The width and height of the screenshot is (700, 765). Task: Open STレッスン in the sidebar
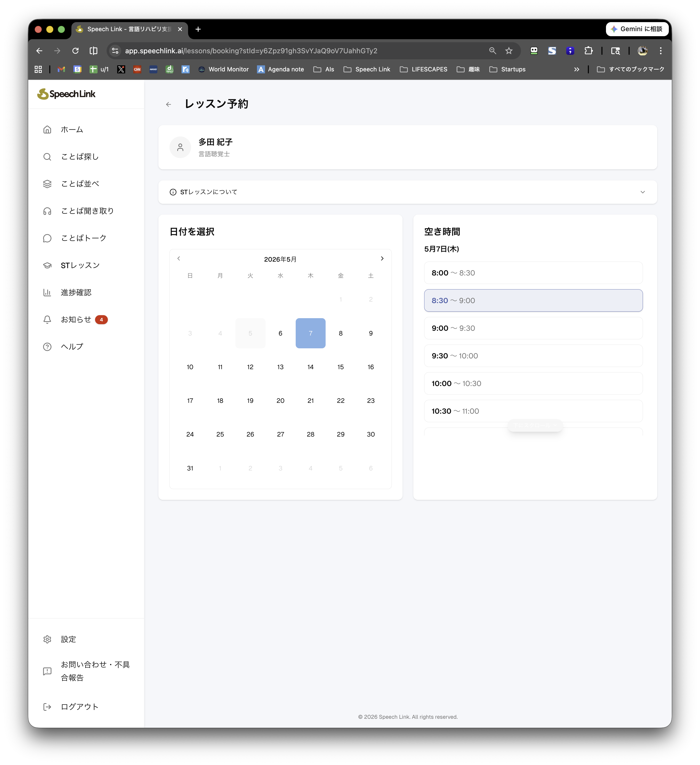[x=86, y=265]
